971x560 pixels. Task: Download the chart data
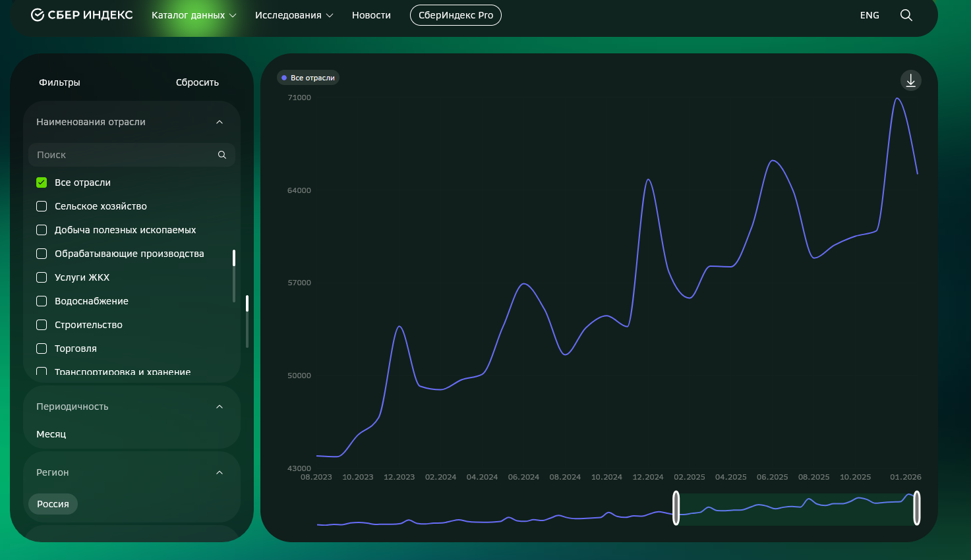click(910, 80)
